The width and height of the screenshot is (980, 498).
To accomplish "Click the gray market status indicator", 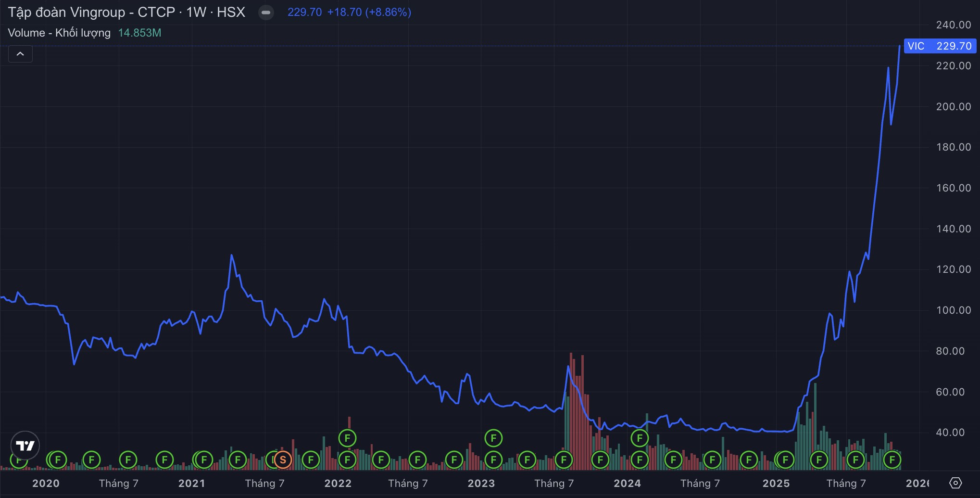I will [266, 13].
